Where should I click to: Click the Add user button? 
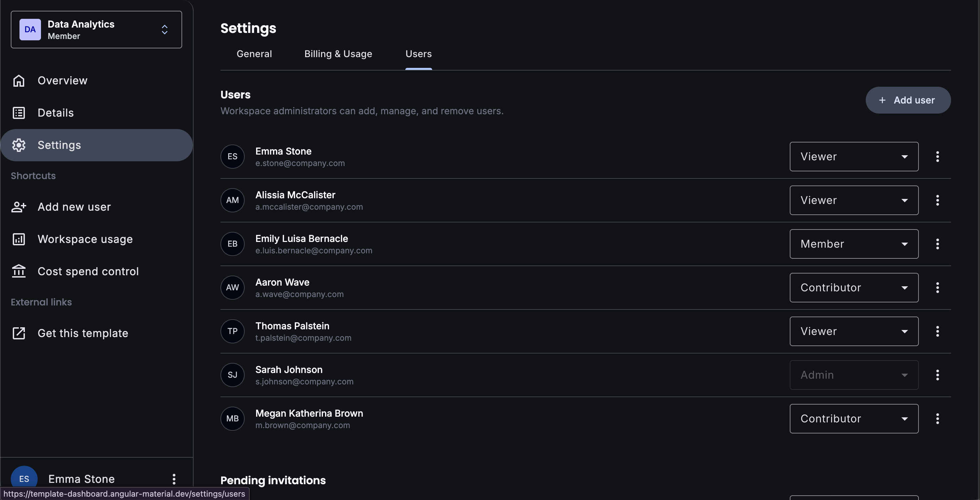(x=908, y=100)
